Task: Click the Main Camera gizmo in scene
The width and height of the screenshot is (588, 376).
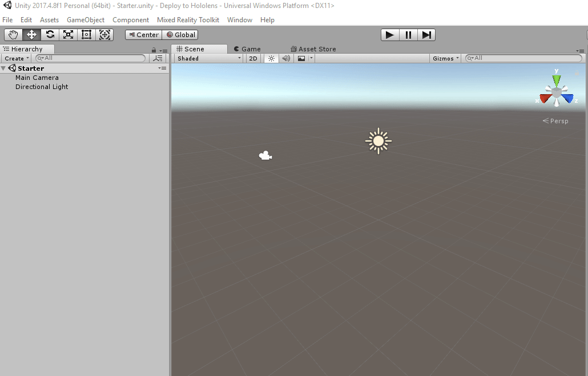Action: tap(265, 155)
